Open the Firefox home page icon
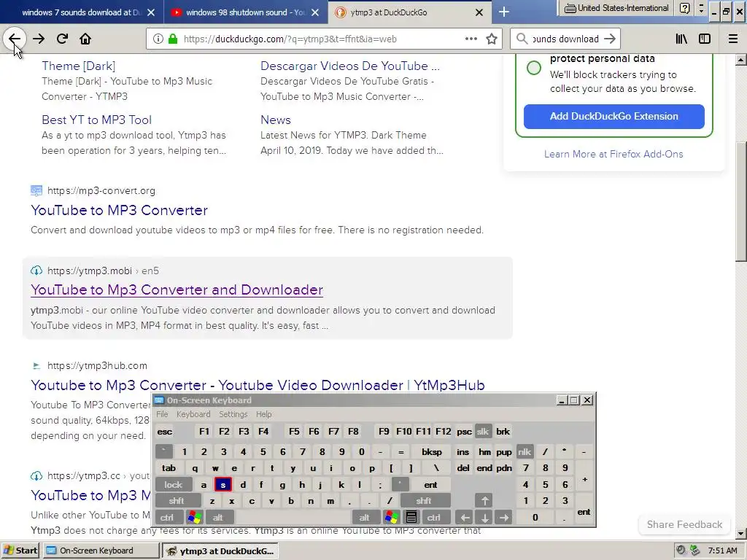This screenshot has height=560, width=747. [85, 39]
